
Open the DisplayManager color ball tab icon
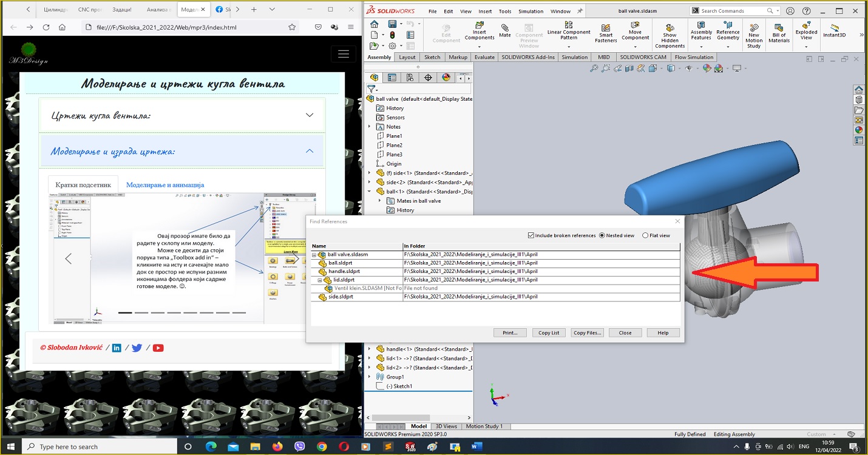click(446, 77)
